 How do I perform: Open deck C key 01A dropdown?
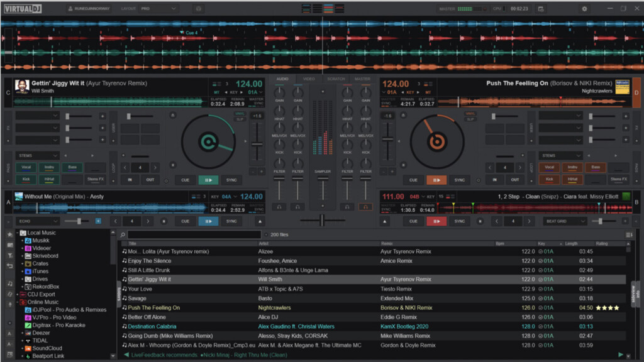255,92
